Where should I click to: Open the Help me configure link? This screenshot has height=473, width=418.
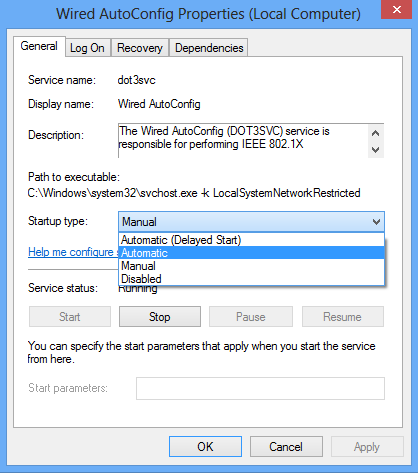pos(73,252)
